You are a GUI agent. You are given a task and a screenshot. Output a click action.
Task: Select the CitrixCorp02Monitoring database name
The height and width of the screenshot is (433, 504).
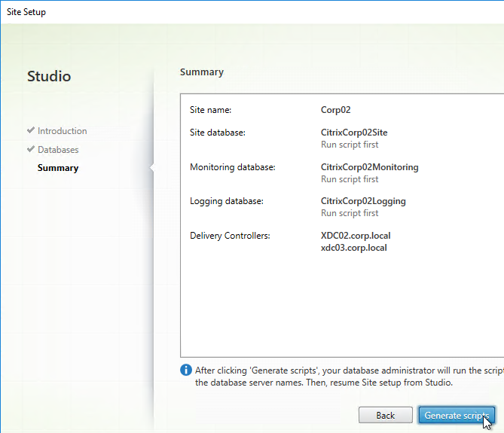pyautogui.click(x=370, y=167)
